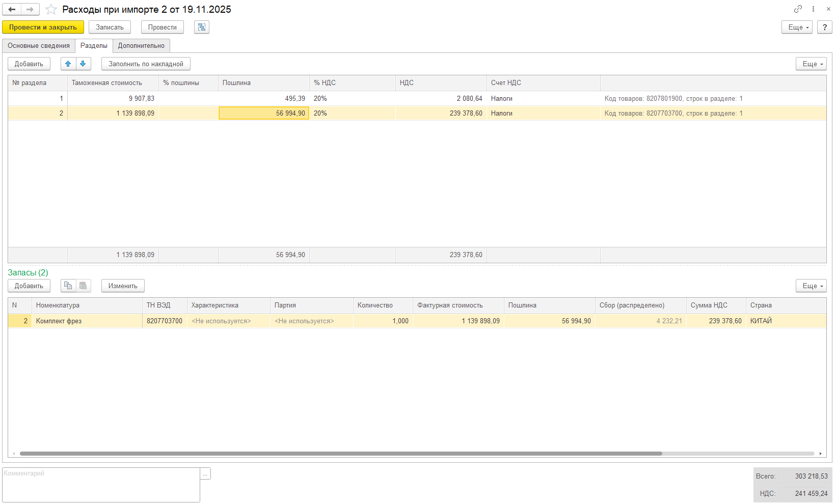Collapse the Запасы (2) section header
The height and width of the screenshot is (504, 836).
point(28,272)
